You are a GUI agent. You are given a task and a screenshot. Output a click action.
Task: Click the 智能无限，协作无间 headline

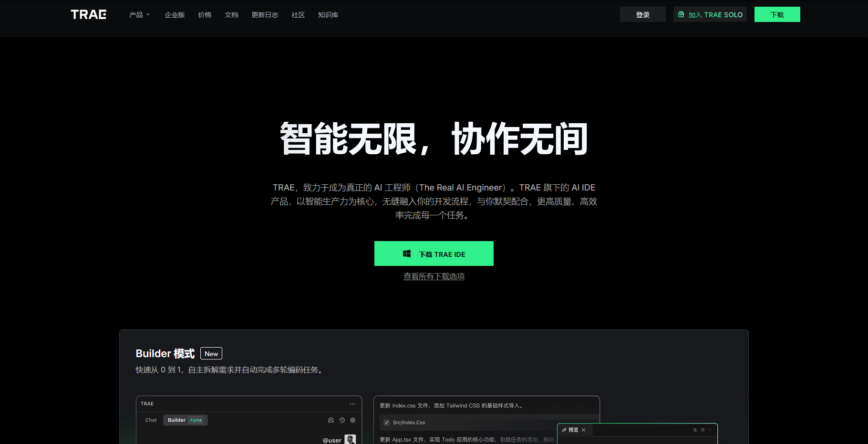point(434,138)
